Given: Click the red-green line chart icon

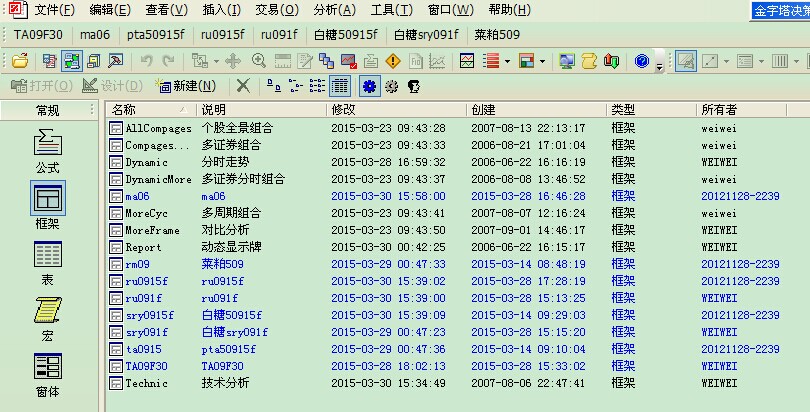Looking at the screenshot, I should (467, 61).
